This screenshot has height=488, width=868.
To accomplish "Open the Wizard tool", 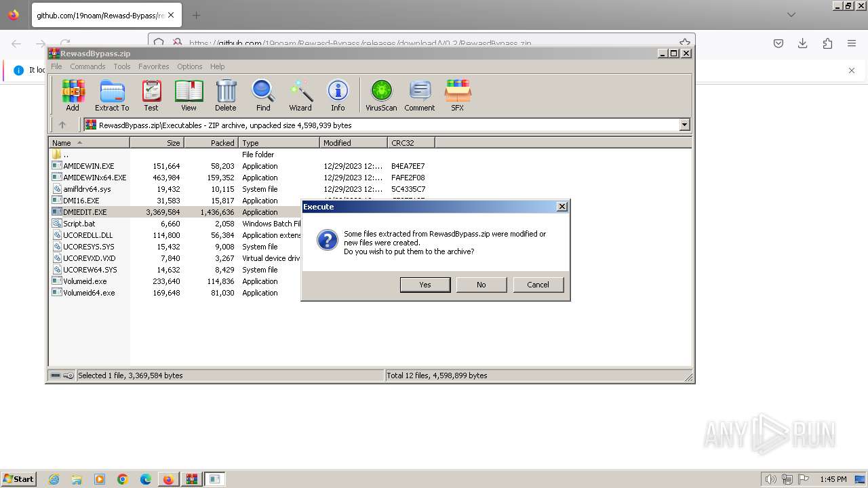I will click(300, 95).
